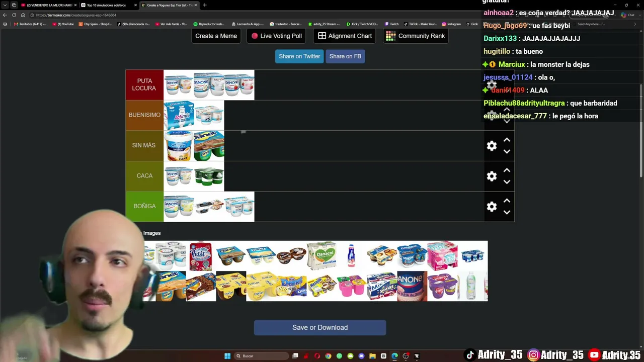Select the Nesquik dessert thumbnail
This screenshot has width=644, height=362.
pos(321,286)
